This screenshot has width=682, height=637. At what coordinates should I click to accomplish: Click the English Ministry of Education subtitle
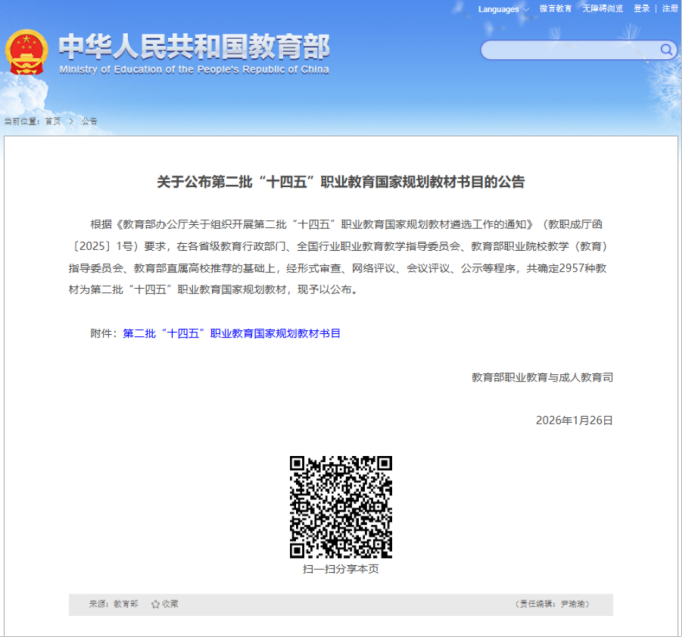click(194, 70)
